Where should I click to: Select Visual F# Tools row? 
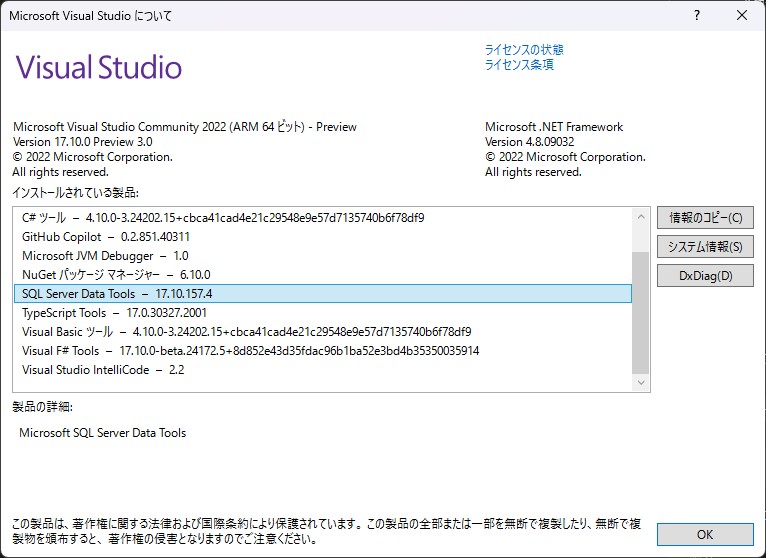point(322,351)
